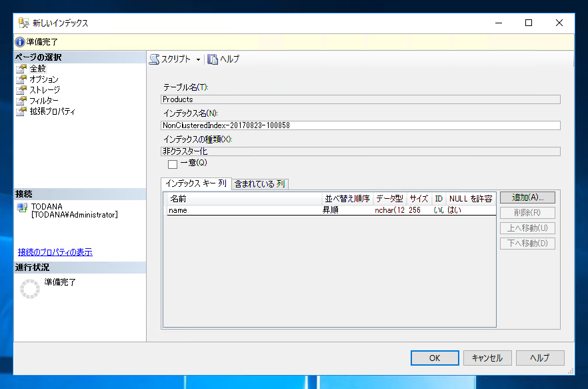This screenshot has height=389, width=588.
Task: Click the データ型 column header
Action: click(x=389, y=199)
